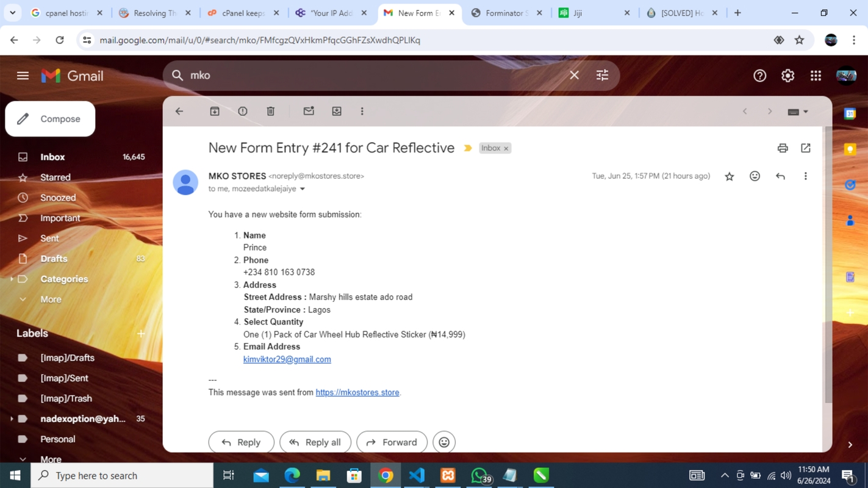Open Gmail settings gear

788,76
